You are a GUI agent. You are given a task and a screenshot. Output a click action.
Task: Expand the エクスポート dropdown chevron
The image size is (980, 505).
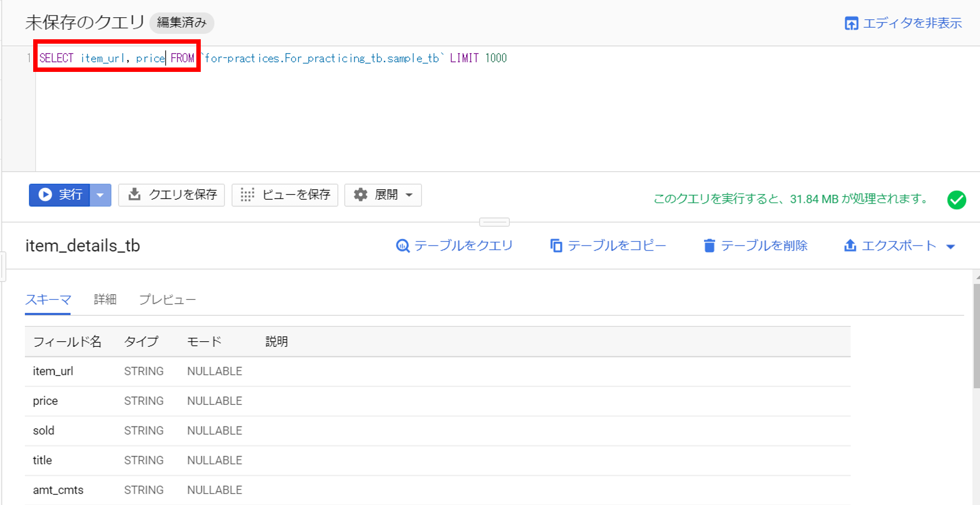[x=951, y=246]
